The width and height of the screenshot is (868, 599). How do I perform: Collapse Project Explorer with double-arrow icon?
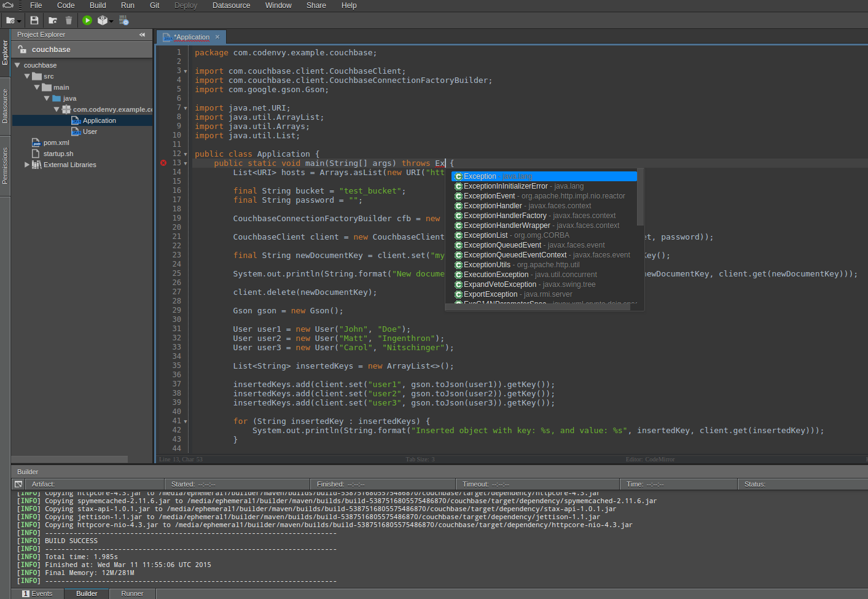click(x=143, y=35)
